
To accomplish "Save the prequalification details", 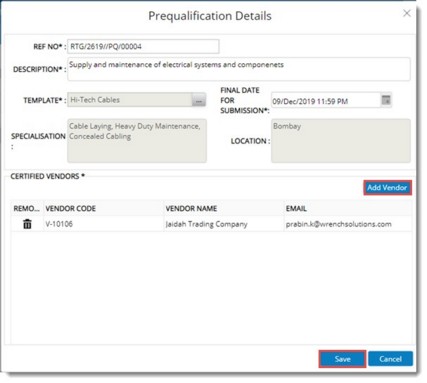I will tap(342, 359).
